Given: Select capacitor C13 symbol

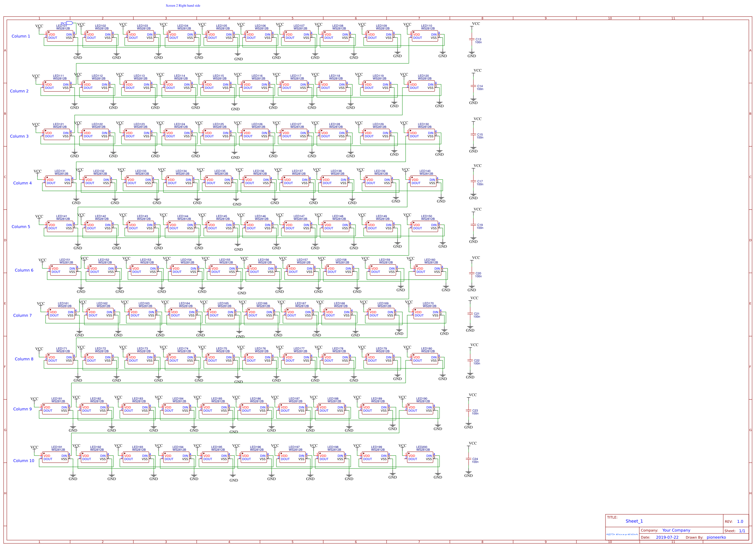Looking at the screenshot, I should point(472,39).
